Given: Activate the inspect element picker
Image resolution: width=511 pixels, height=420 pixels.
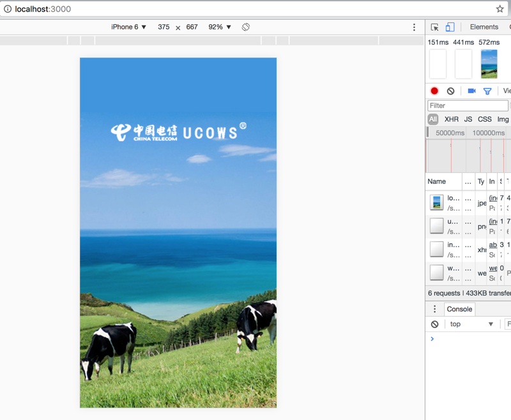Looking at the screenshot, I should pos(434,27).
